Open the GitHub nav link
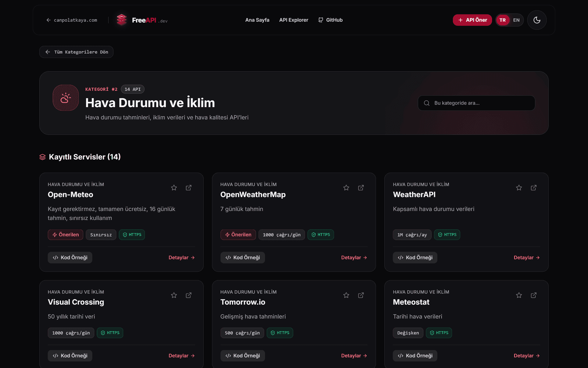This screenshot has width=588, height=368. [x=330, y=20]
